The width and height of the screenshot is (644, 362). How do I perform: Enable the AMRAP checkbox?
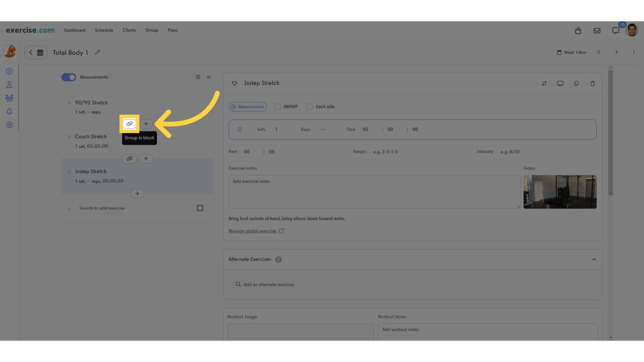[x=278, y=107]
